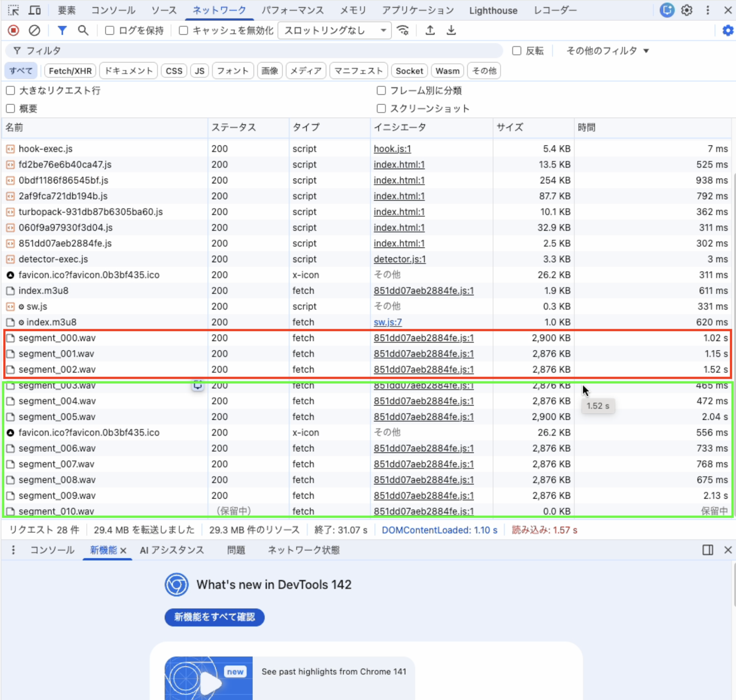The image size is (736, 700).
Task: Toggle the device toolbar icon
Action: click(x=35, y=10)
